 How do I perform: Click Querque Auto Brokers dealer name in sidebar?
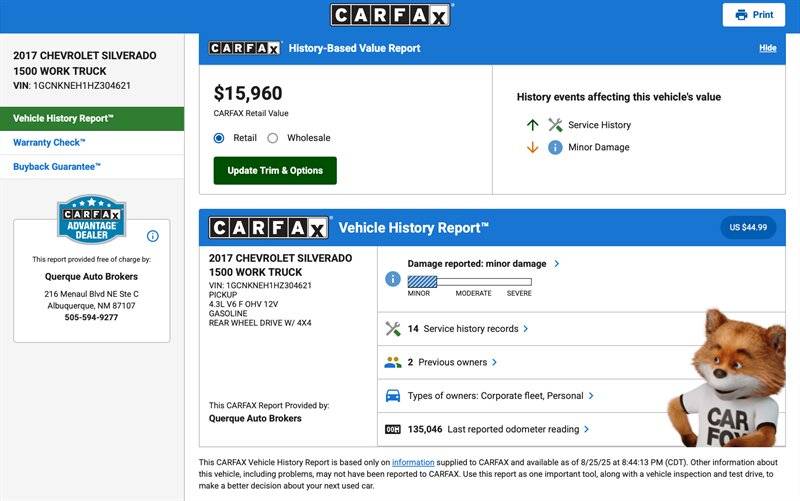[91, 277]
